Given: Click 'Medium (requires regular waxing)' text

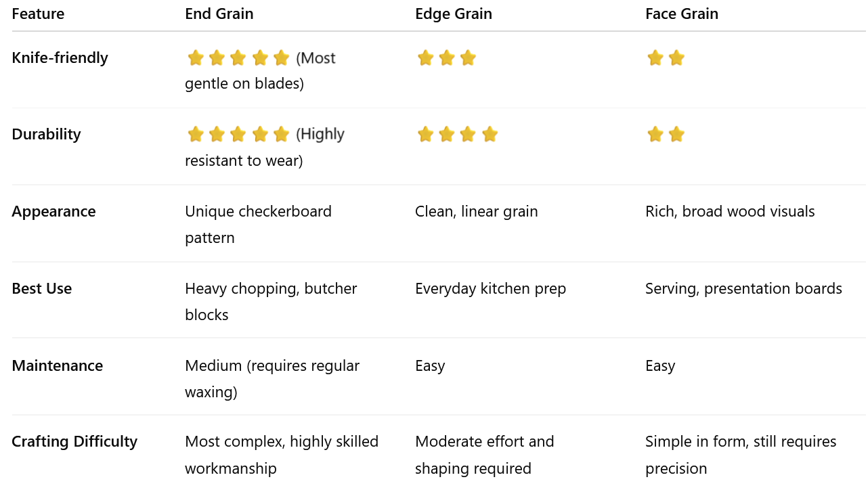Looking at the screenshot, I should pos(272,379).
